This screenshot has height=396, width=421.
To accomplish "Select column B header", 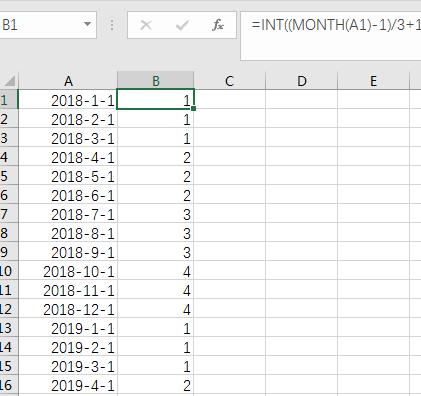I will [x=156, y=81].
